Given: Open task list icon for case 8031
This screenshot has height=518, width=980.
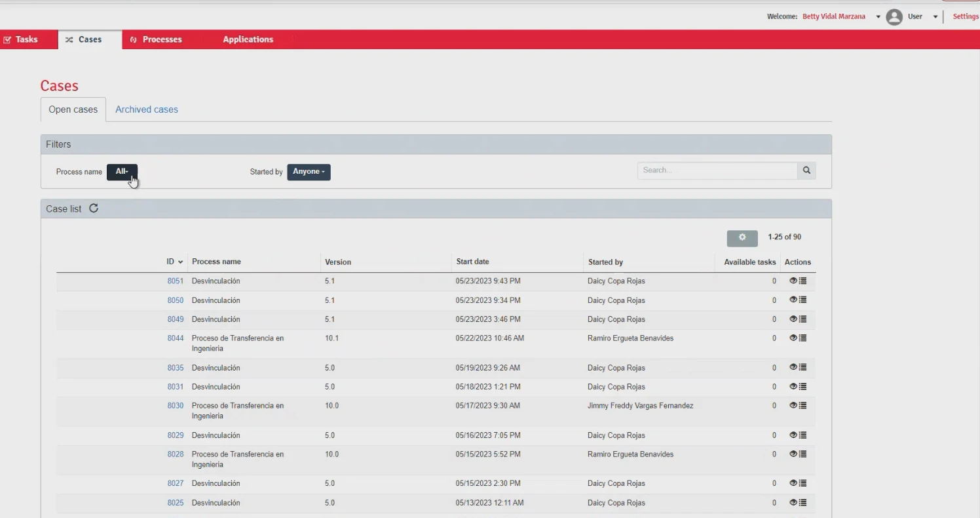Looking at the screenshot, I should pos(802,386).
